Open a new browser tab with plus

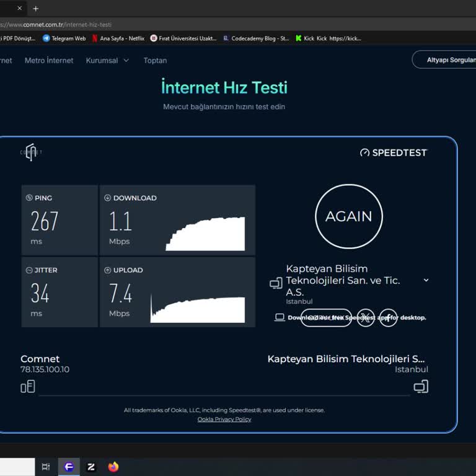click(35, 9)
